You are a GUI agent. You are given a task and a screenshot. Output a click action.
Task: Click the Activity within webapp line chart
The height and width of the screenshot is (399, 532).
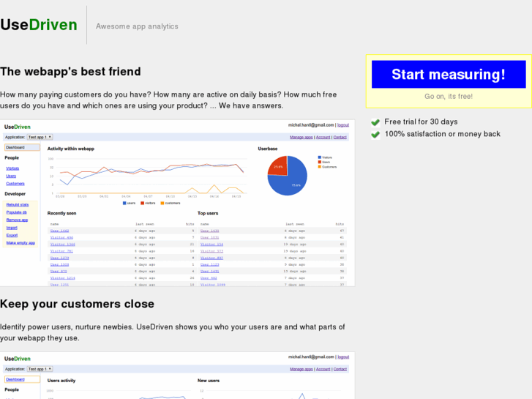(149, 176)
